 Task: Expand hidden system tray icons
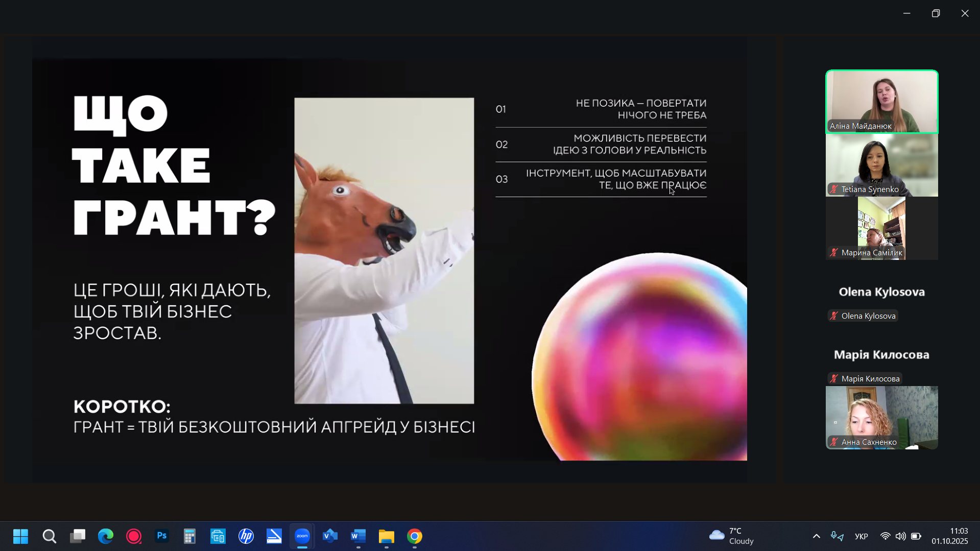[x=816, y=536]
